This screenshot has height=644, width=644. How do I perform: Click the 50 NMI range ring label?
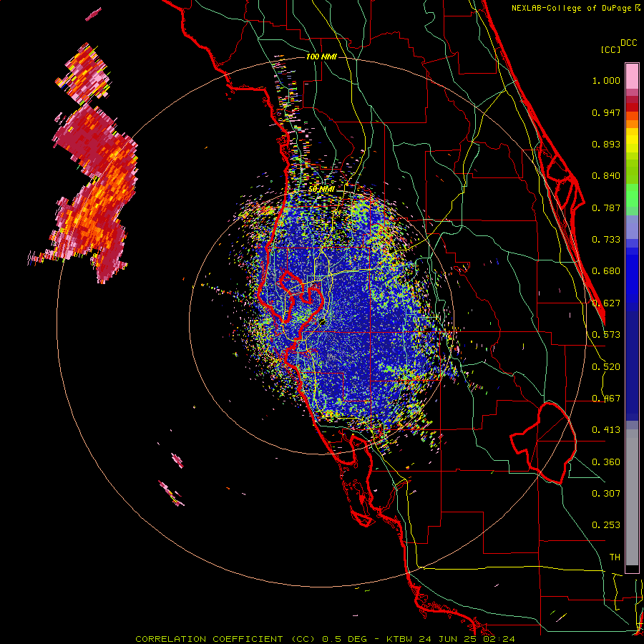tap(321, 189)
